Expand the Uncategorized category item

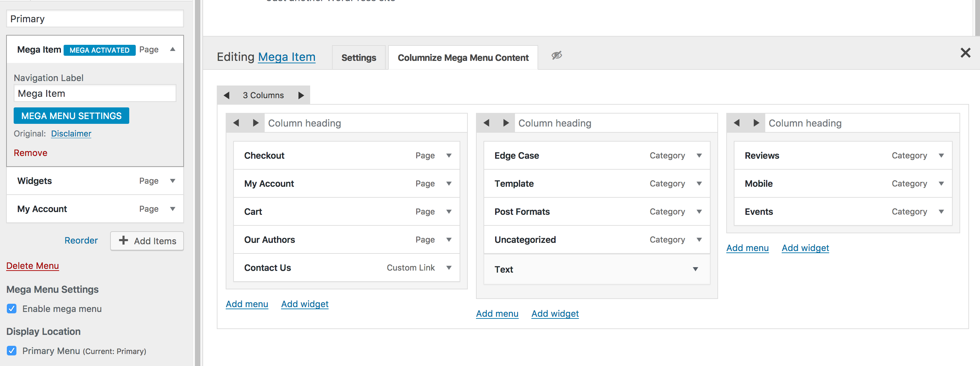click(x=699, y=240)
